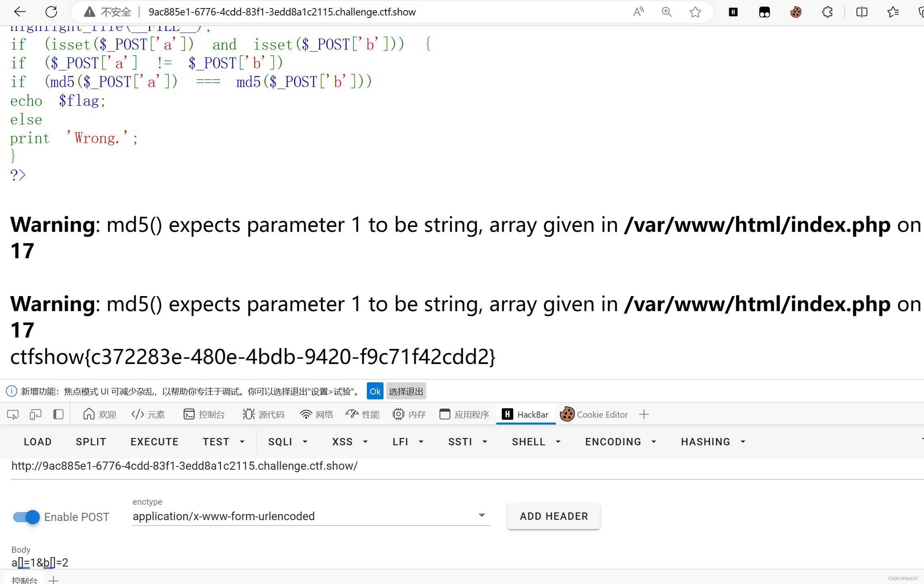Add page to favorites with star icon
Screen dimensions: 924x584
(695, 12)
